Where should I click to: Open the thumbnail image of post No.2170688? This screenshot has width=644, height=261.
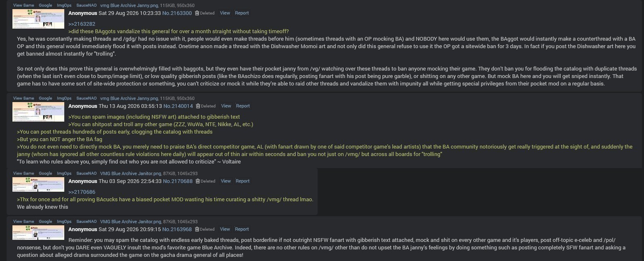click(38, 184)
